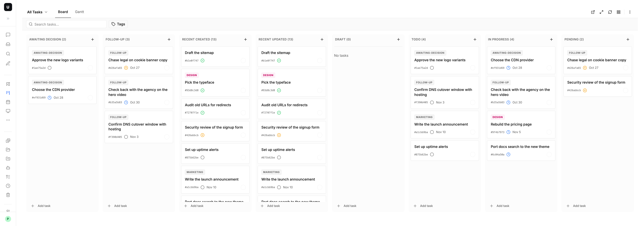Screen dimensions: 644x226
Task: Open Audit old URLs card in Recent Updated
Action: (292, 109)
